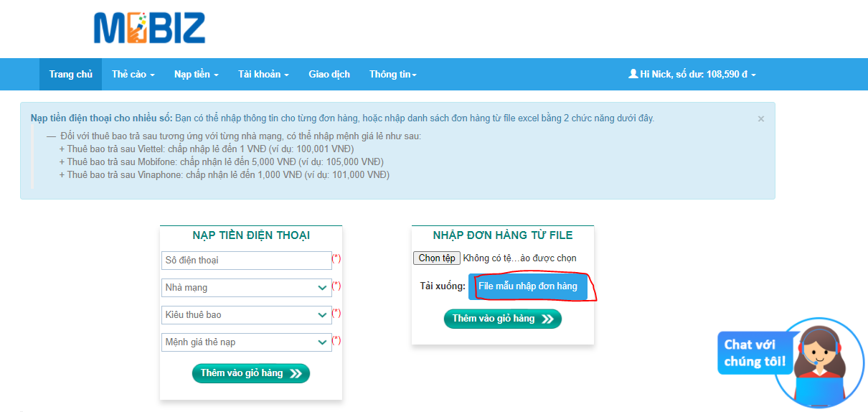Expand the Nhà mạng dropdown
868x412 pixels.
tap(246, 288)
